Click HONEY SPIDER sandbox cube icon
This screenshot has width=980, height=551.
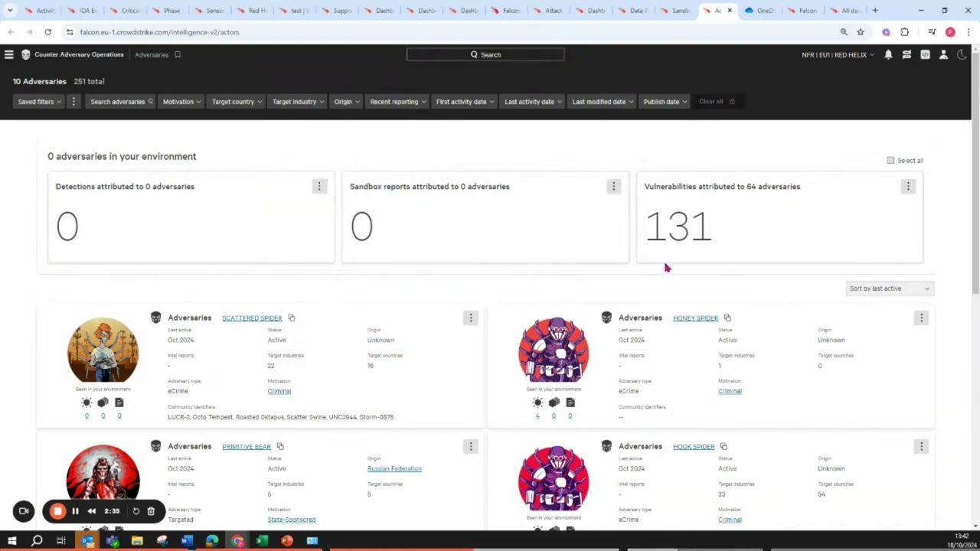tap(554, 403)
